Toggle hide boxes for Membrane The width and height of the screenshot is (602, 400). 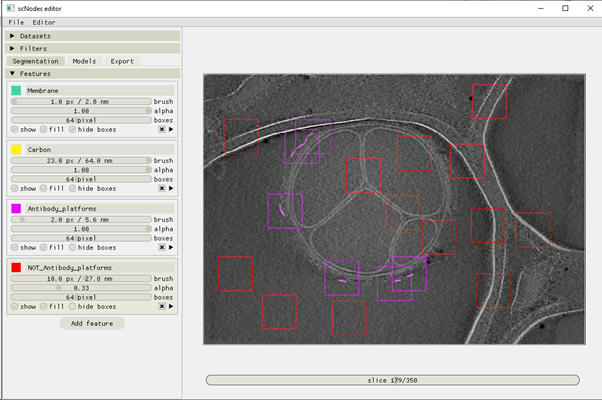[72, 129]
